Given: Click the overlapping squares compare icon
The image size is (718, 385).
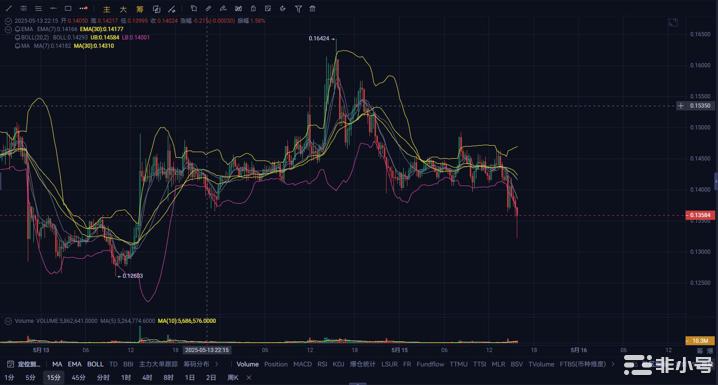Looking at the screenshot, I should click(156, 9).
